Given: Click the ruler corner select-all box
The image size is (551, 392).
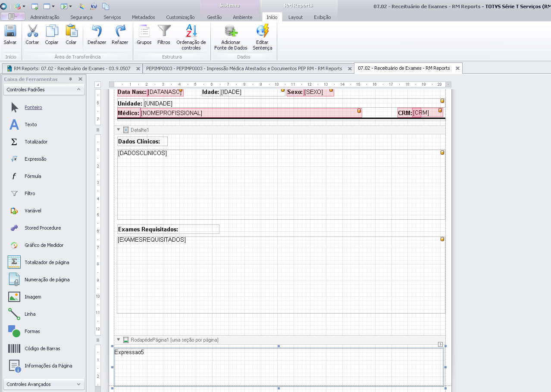Looking at the screenshot, I should [x=97, y=84].
